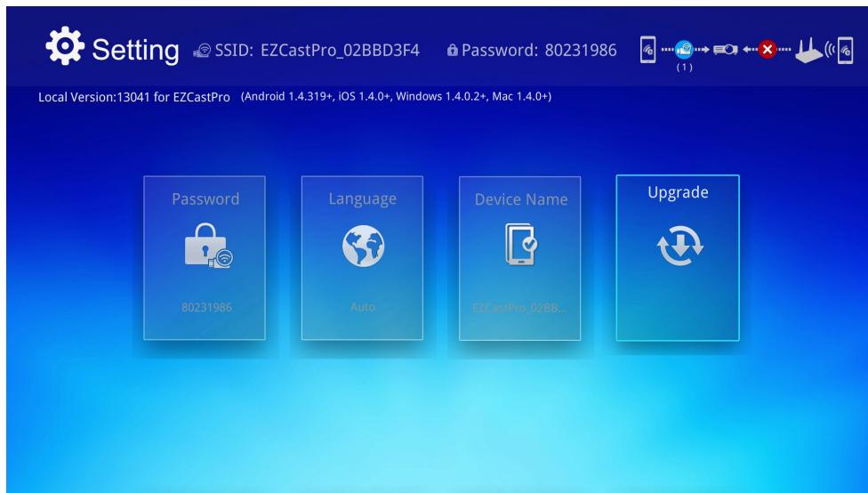Click the red X connection error icon
The height and width of the screenshot is (493, 868).
767,49
